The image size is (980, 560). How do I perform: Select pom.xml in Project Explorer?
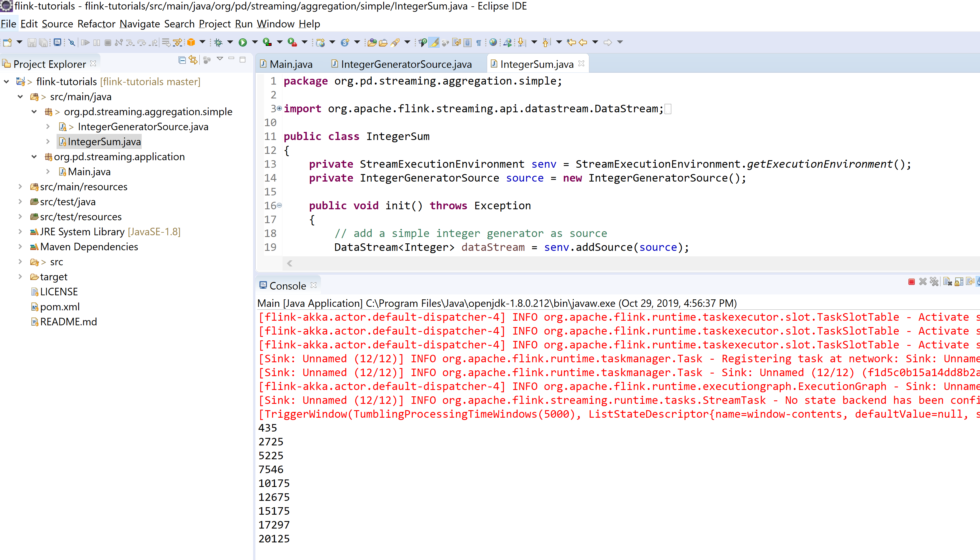(x=60, y=307)
